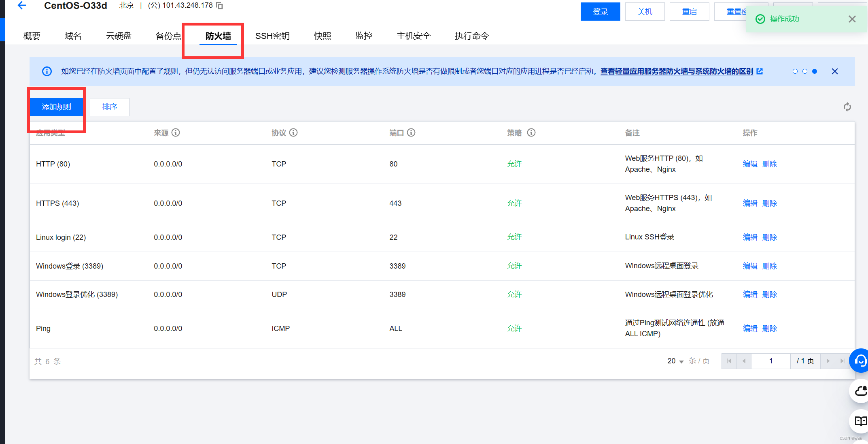Screen dimensions: 868x444
Task: Go to next page of rules
Action: coord(828,361)
